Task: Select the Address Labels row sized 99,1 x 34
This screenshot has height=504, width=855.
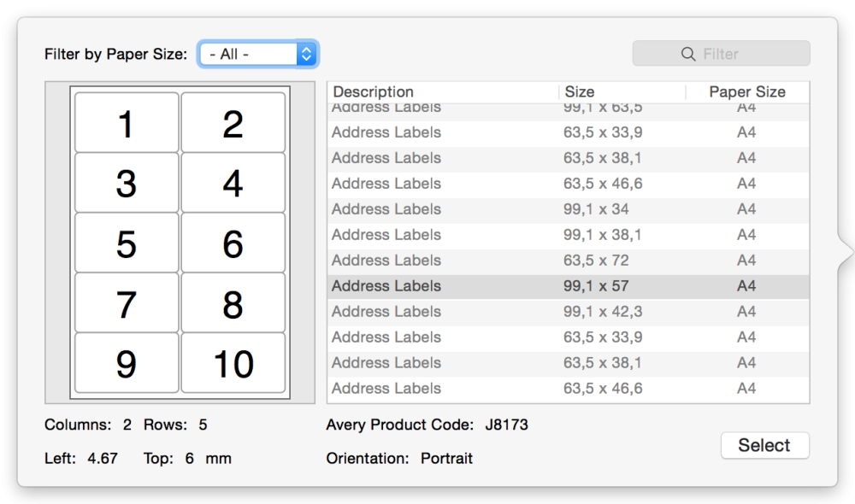Action: (x=513, y=208)
